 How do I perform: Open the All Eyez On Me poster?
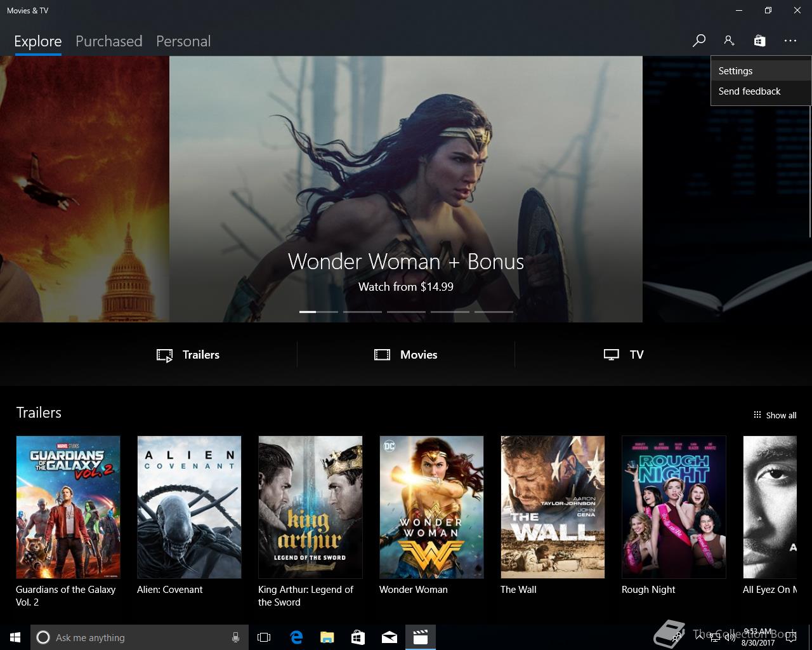point(769,507)
